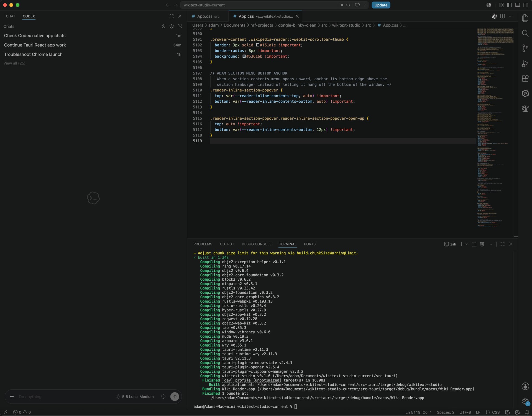The height and width of the screenshot is (416, 532).
Task: Change the LF end of line sequence
Action: [x=478, y=412]
